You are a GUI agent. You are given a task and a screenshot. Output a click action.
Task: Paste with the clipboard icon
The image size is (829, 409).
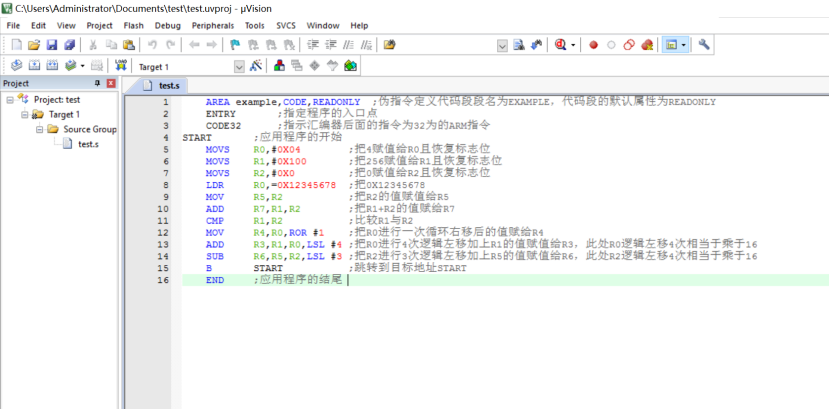128,45
